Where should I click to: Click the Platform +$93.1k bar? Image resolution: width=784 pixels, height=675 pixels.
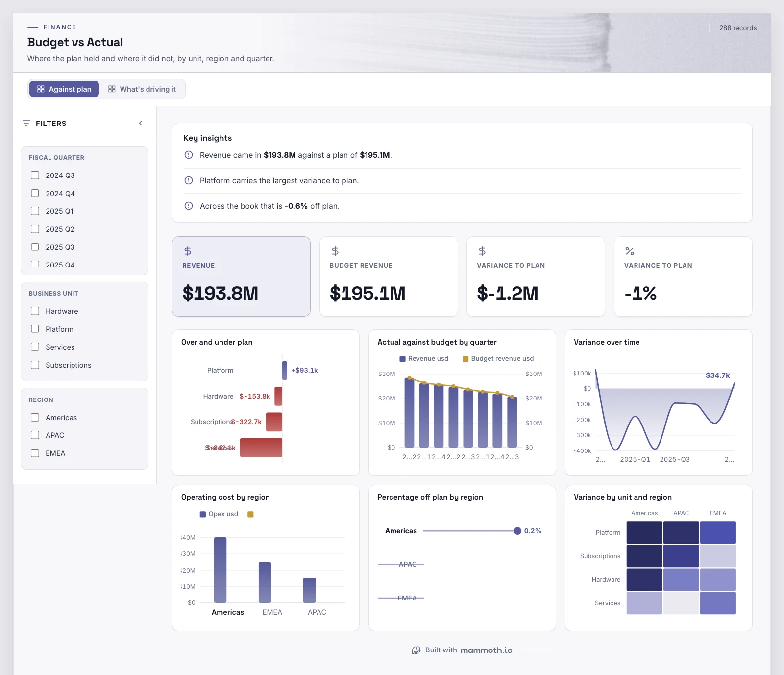tap(285, 370)
